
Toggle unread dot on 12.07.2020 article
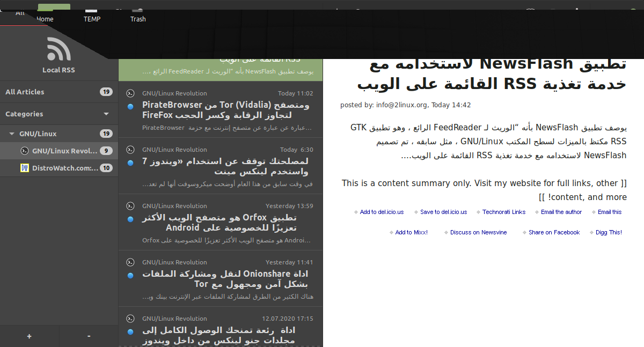pyautogui.click(x=130, y=332)
